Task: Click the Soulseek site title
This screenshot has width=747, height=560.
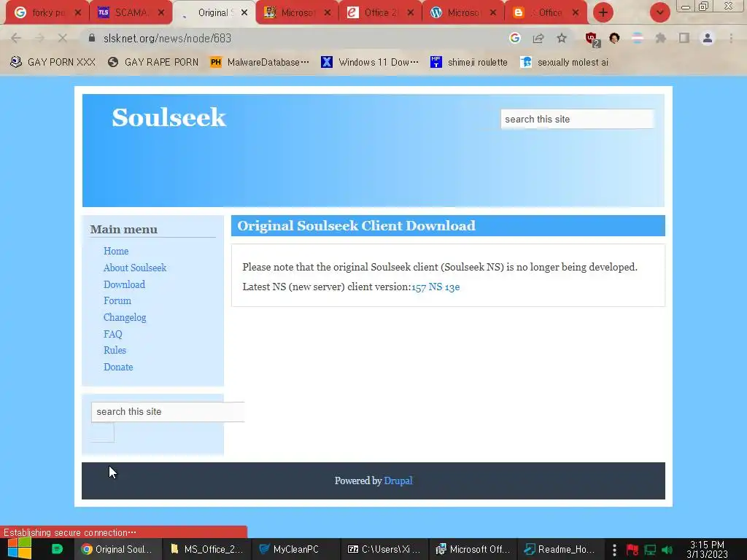Action: (x=169, y=117)
